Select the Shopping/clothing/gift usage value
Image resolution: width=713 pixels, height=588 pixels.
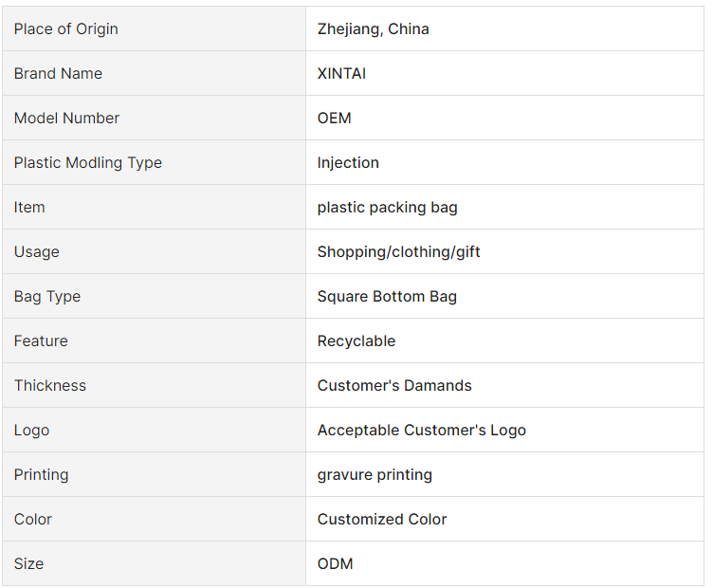click(399, 252)
